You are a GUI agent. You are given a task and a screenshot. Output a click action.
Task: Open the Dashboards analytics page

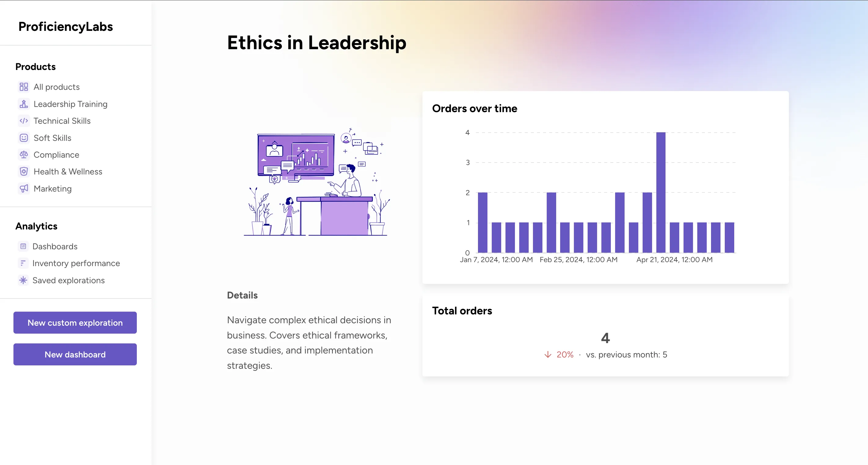[x=55, y=246]
